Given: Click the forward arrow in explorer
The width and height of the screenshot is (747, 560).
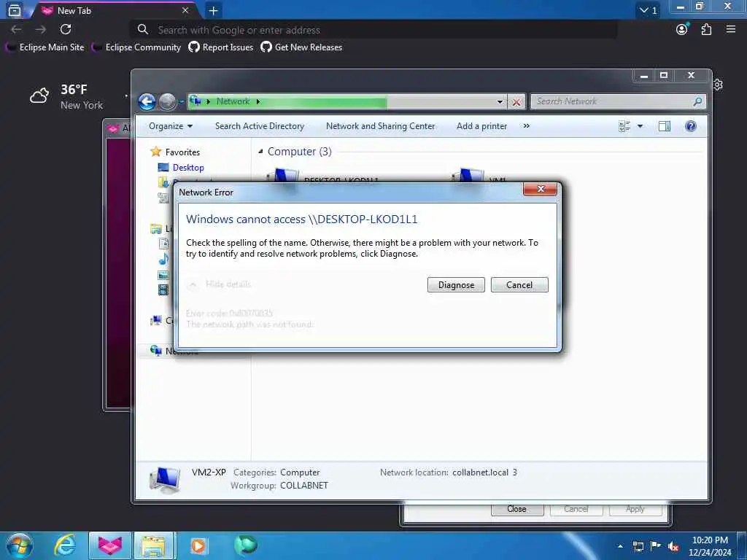Looking at the screenshot, I should tap(167, 101).
